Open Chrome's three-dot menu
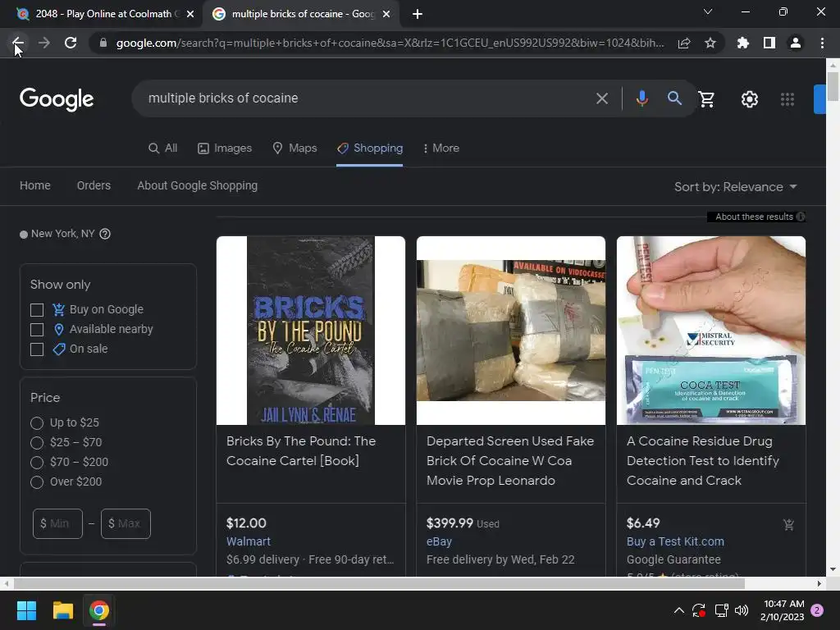Screen dimensions: 840x630 [822, 43]
